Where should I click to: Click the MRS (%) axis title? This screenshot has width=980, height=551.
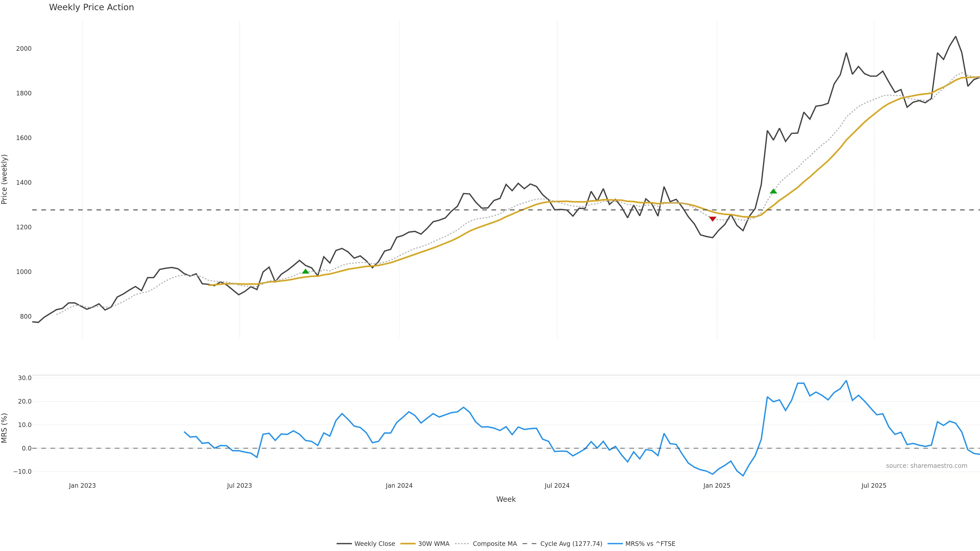click(5, 428)
